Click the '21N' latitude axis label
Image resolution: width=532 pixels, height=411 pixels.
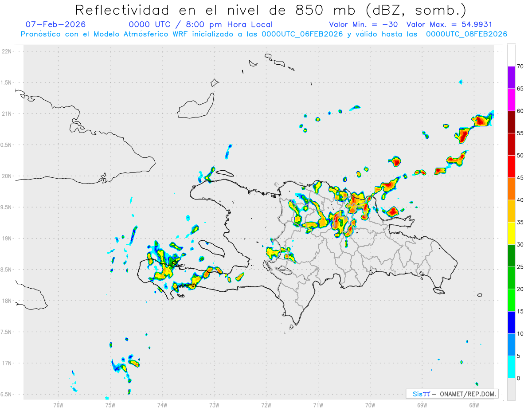pos(8,114)
